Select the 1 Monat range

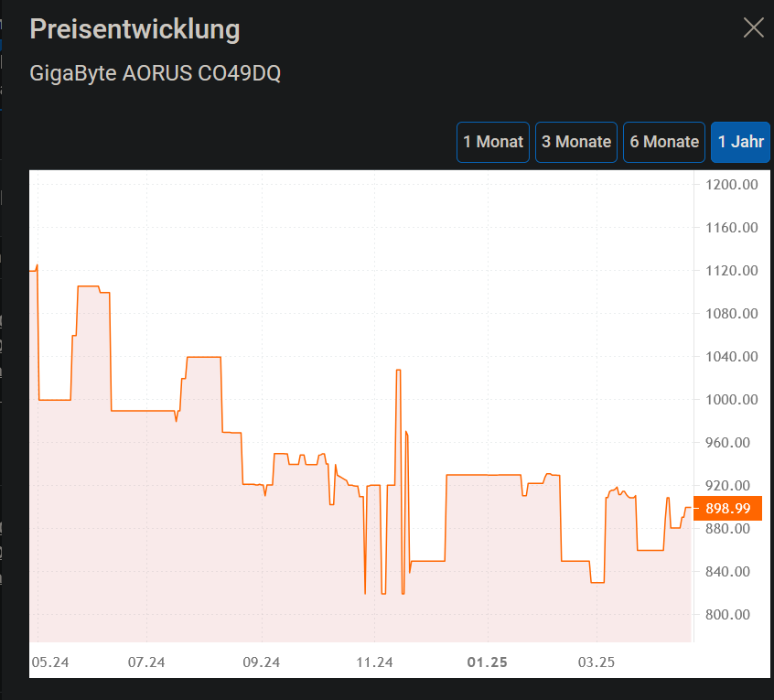pyautogui.click(x=492, y=142)
